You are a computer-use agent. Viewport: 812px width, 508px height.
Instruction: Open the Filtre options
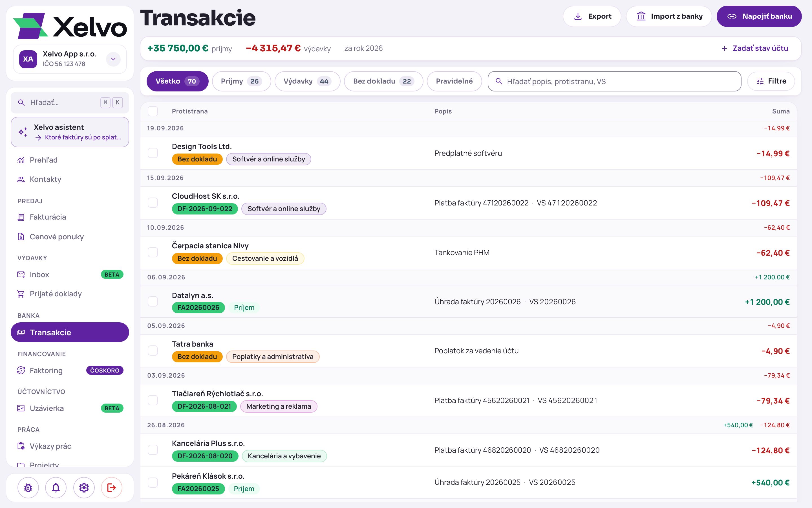[771, 81]
